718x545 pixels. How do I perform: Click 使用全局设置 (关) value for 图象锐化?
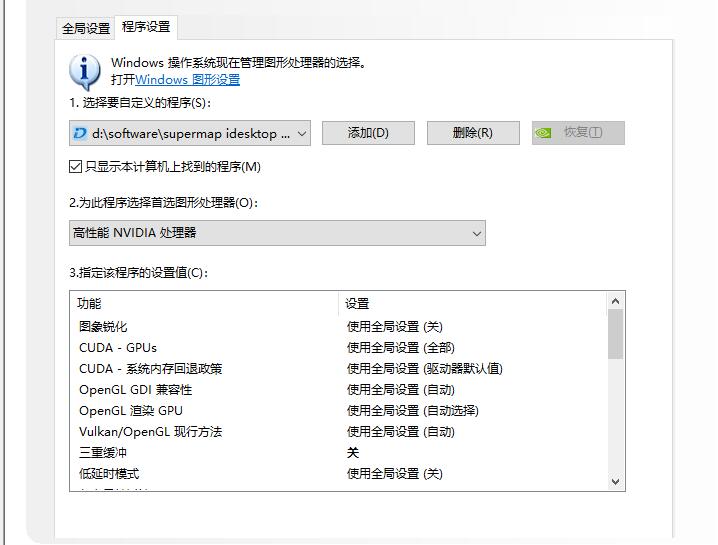395,327
